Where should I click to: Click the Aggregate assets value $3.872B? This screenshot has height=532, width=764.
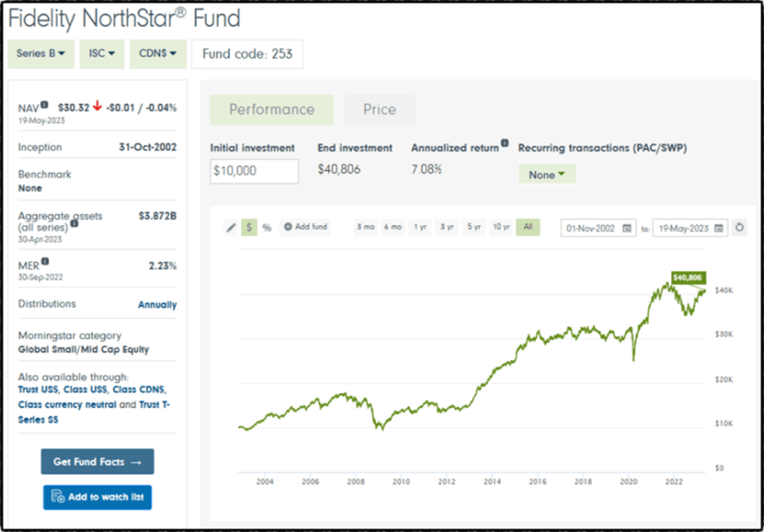(x=157, y=216)
